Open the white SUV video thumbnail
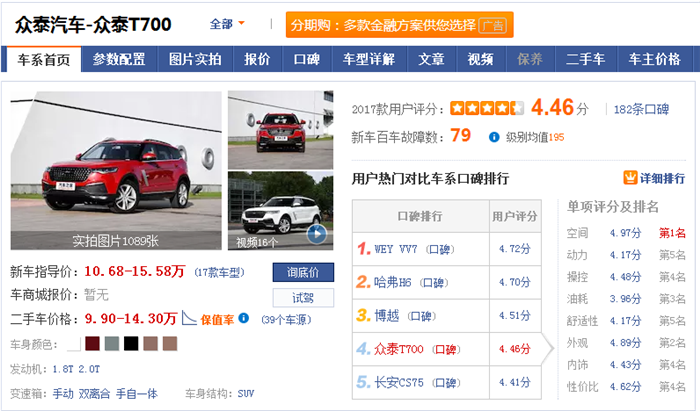Viewport: 700px width, 411px height. pyautogui.click(x=280, y=211)
